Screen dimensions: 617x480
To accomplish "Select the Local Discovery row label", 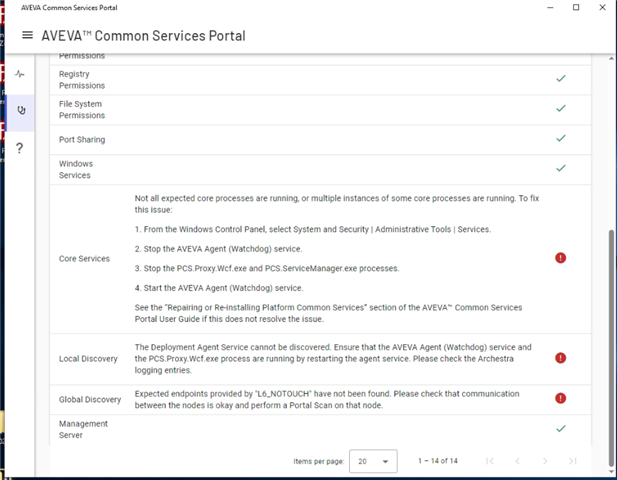I will tap(88, 359).
